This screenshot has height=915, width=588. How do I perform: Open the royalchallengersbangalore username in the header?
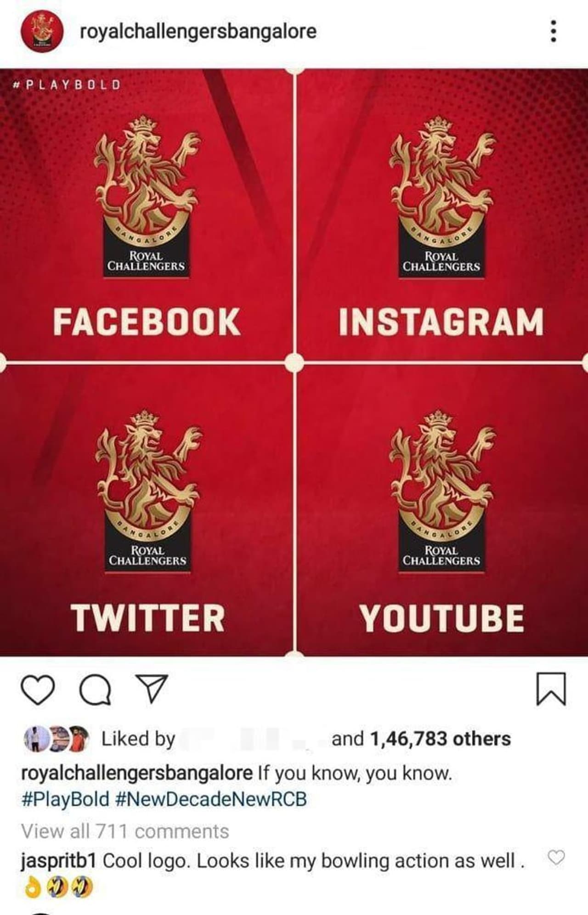point(198,31)
